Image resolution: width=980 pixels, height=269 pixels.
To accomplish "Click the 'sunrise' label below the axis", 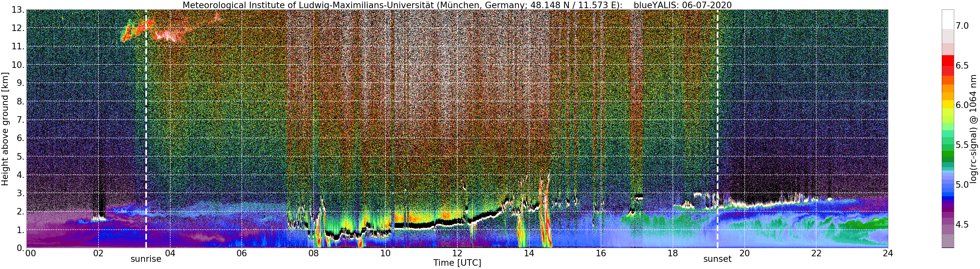I will [x=146, y=259].
